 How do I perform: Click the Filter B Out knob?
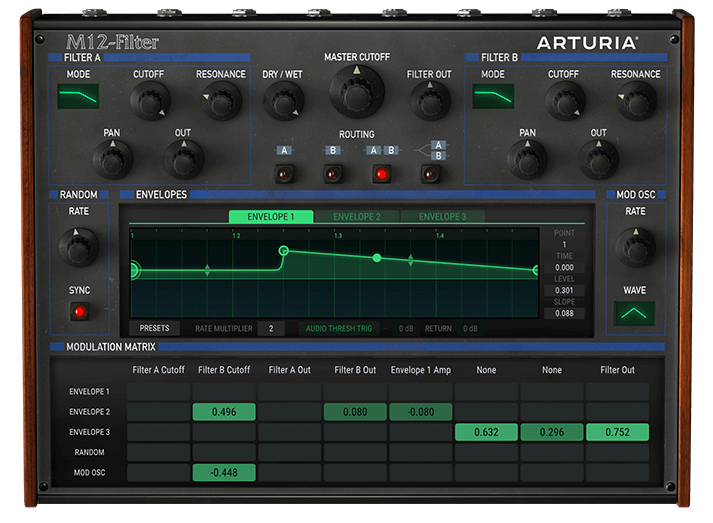pyautogui.click(x=598, y=160)
